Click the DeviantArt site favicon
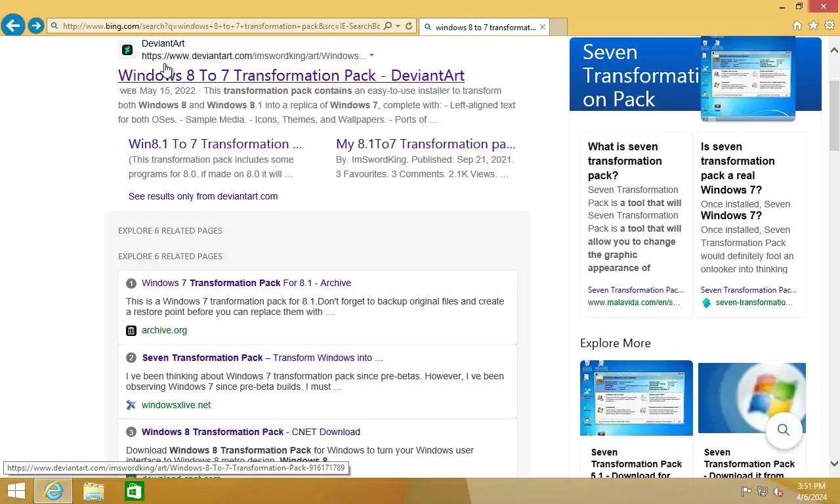The width and height of the screenshot is (840, 504). (127, 50)
